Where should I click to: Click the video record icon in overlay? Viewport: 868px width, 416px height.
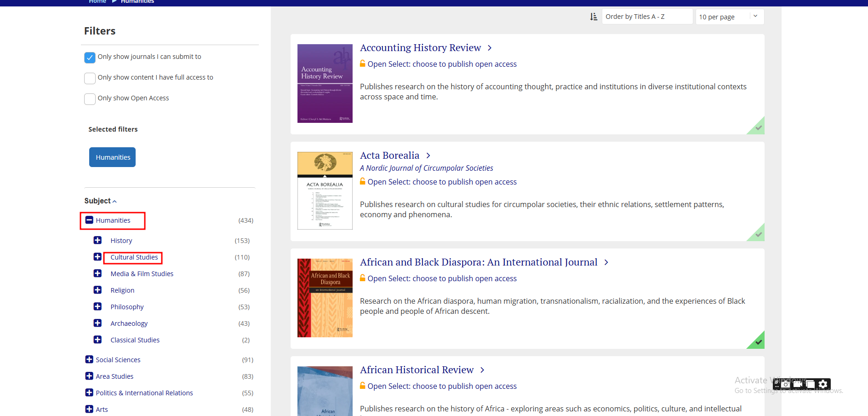click(x=798, y=384)
